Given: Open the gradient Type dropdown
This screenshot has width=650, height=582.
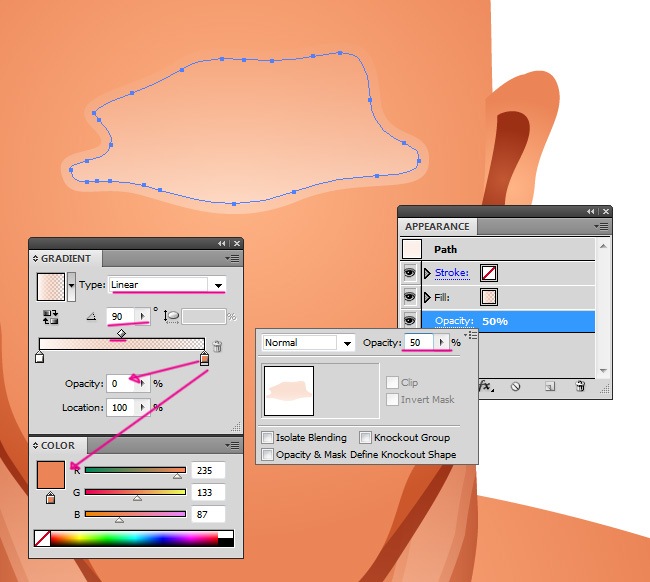Looking at the screenshot, I should click(x=218, y=285).
